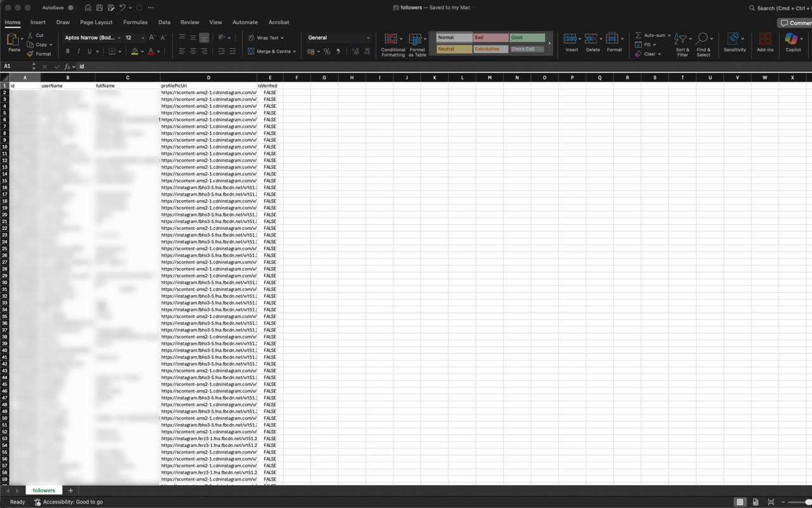Open the Borders dropdown arrow
812x508 pixels.
[x=121, y=51]
